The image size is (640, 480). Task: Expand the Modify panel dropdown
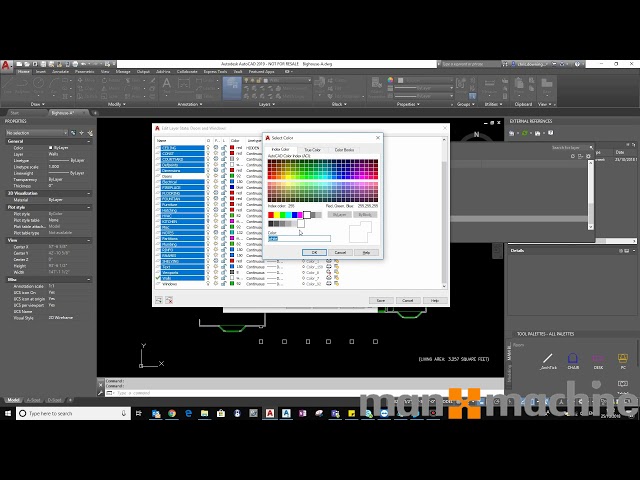[x=116, y=104]
